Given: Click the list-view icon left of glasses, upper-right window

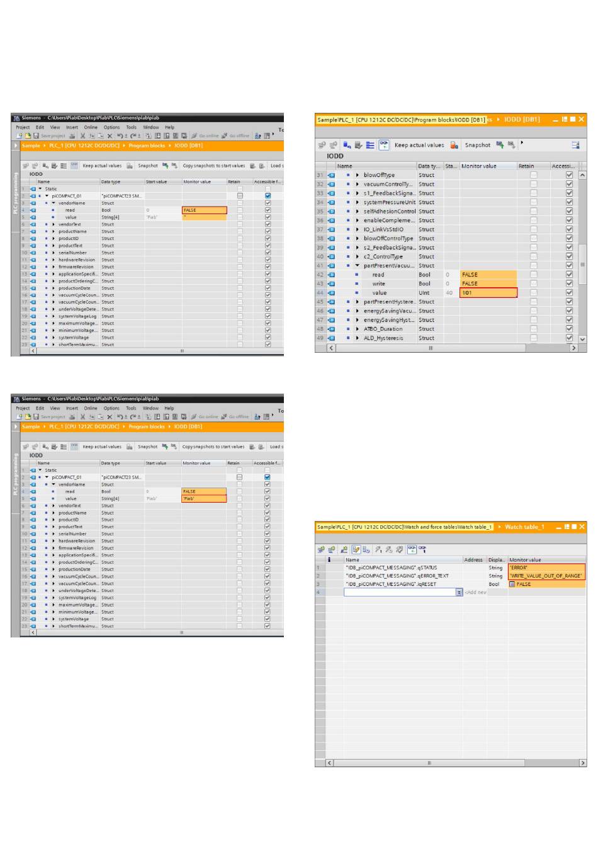Looking at the screenshot, I should [370, 145].
